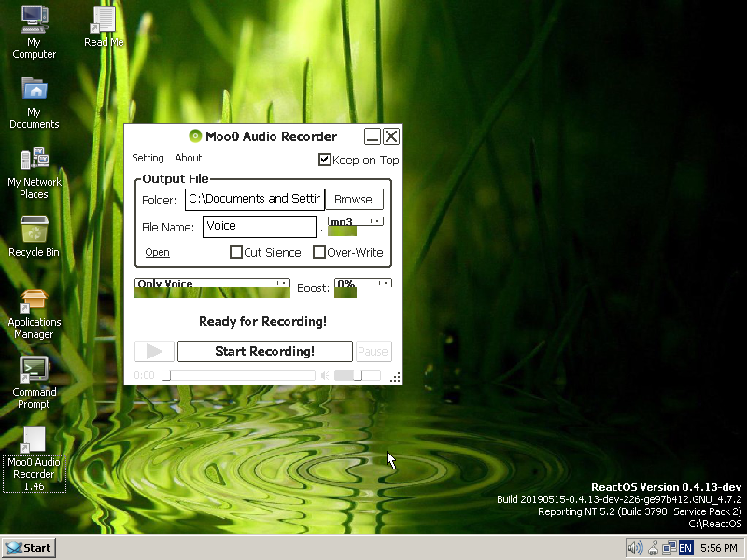Click the volume speaker icon in system tray
Screen dimensions: 747x560
pyautogui.click(x=635, y=548)
